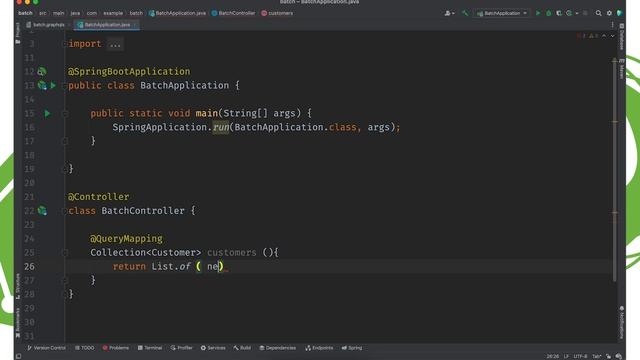
Task: Click BatchApplication.java in navigation breadcrumb
Action: (177, 13)
